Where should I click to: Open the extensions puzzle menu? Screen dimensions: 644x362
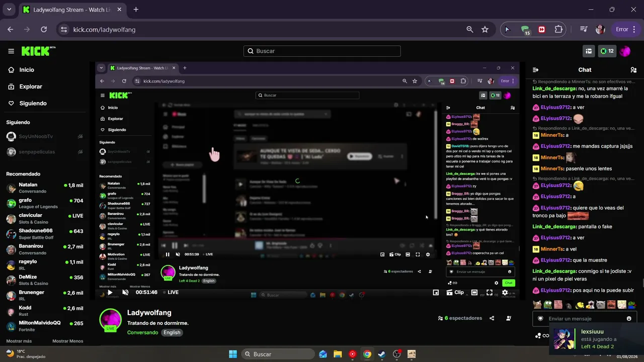[x=558, y=30]
